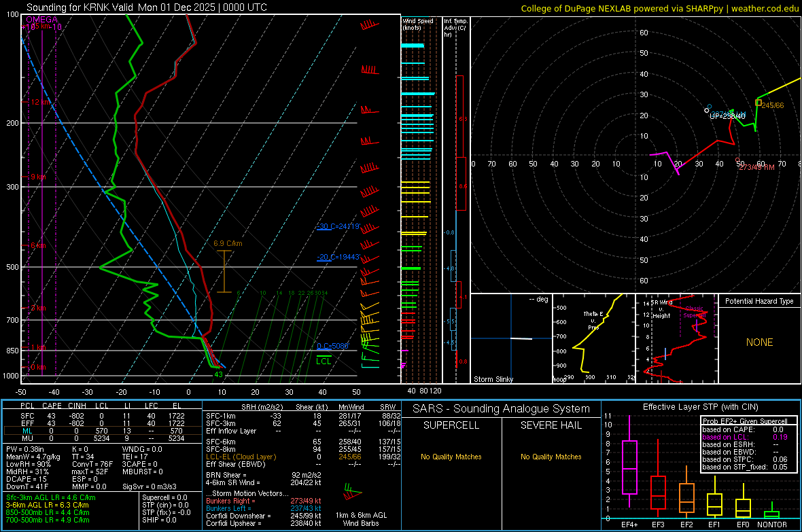Click the "UP=238/40" hodograph label
This screenshot has width=802, height=532.
727,116
